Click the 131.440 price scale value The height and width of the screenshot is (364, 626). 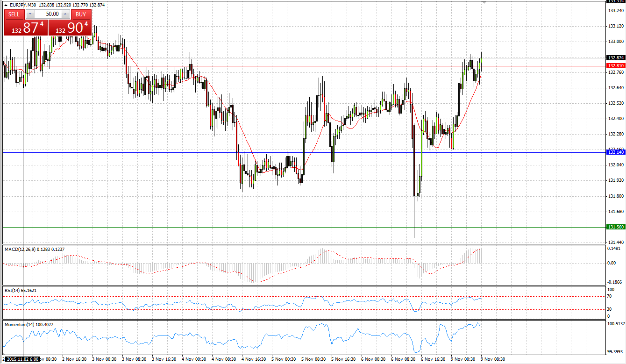pyautogui.click(x=616, y=242)
